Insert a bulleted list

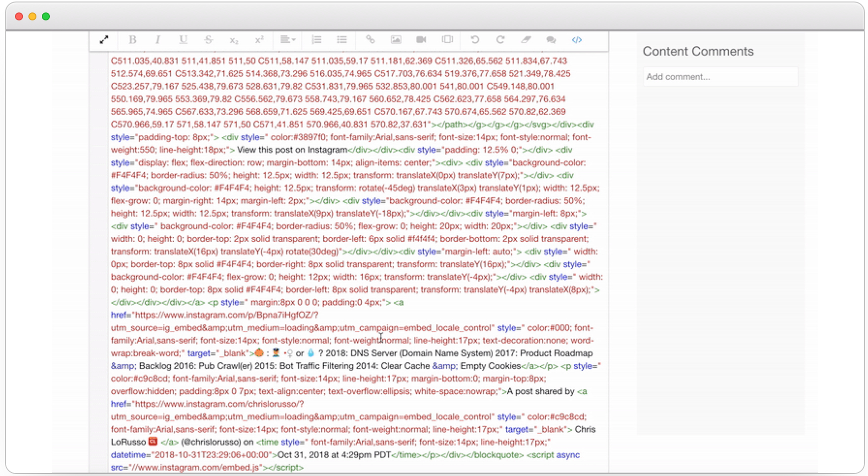[x=342, y=40]
